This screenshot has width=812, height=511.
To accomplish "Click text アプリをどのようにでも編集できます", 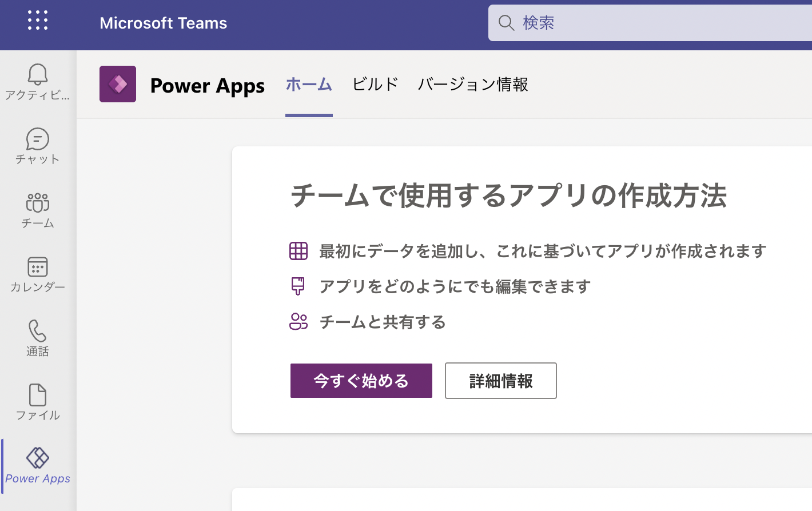I will pos(455,286).
